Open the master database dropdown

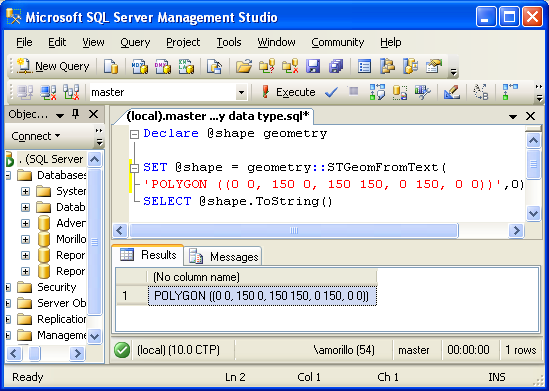tap(241, 93)
